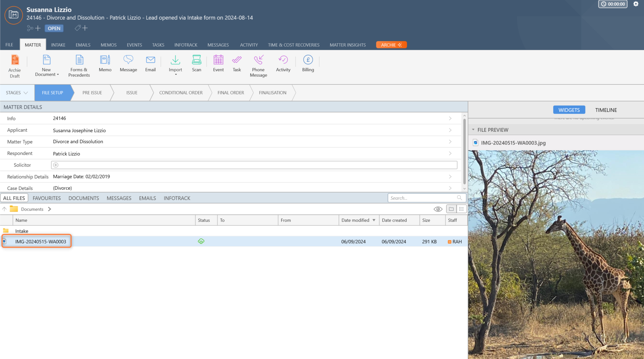This screenshot has height=359, width=644.
Task: Open the TIME & COST RECOVERIES tab
Action: coord(294,45)
